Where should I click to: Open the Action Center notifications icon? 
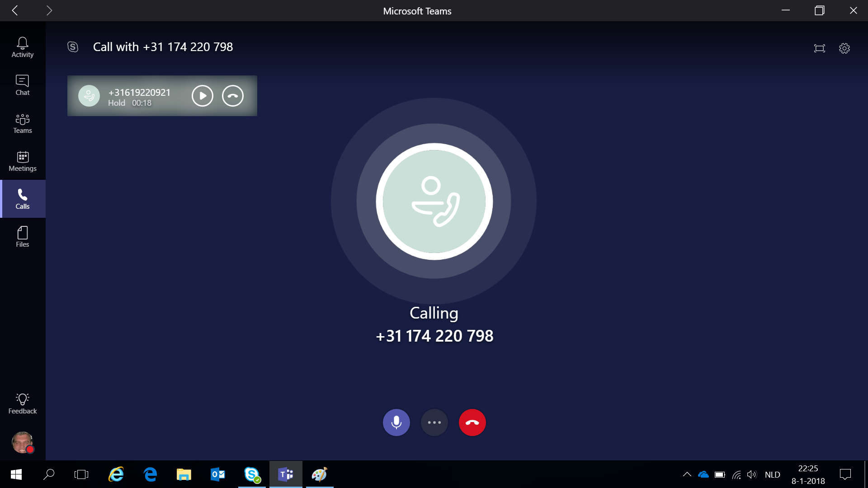[x=845, y=474]
